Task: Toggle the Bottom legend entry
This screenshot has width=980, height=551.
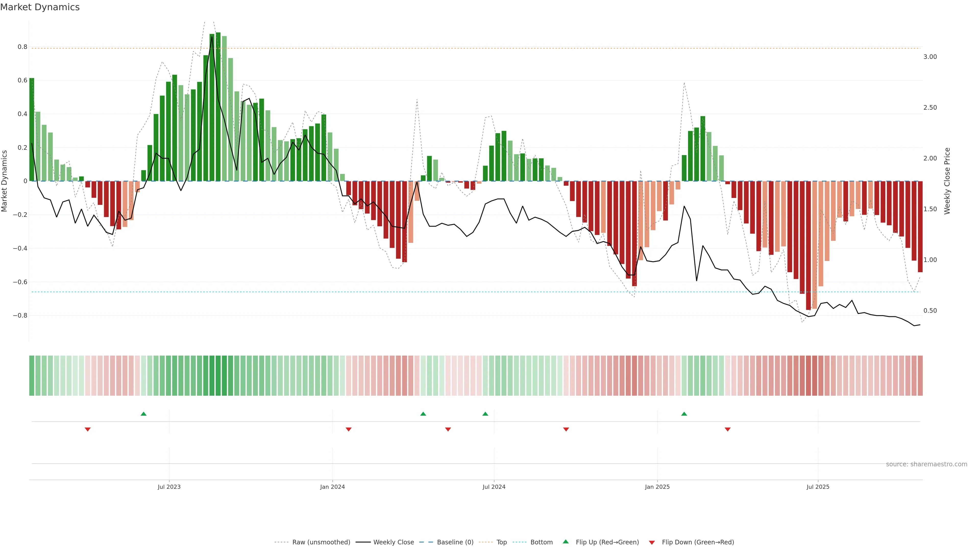Action: point(541,542)
